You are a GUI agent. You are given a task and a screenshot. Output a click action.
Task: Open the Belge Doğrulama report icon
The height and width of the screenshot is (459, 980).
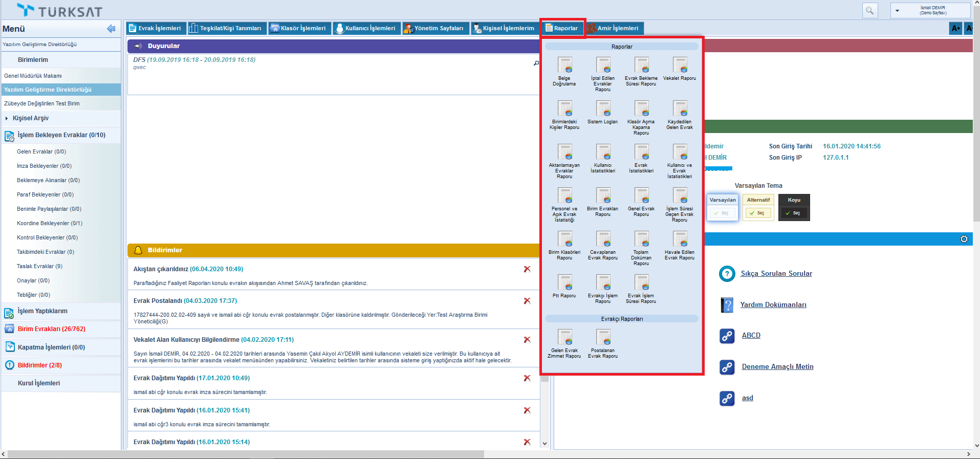point(564,65)
